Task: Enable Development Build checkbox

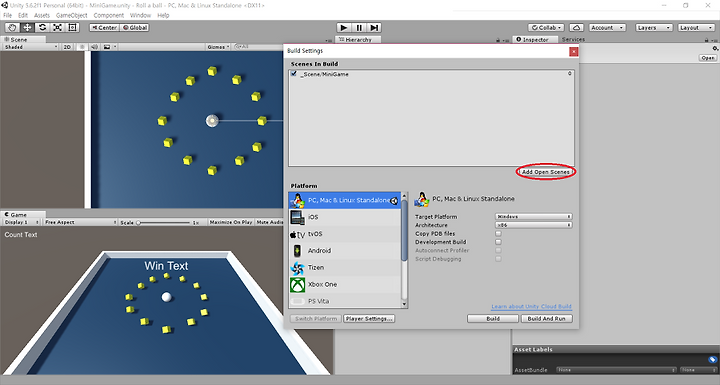Action: click(x=498, y=242)
